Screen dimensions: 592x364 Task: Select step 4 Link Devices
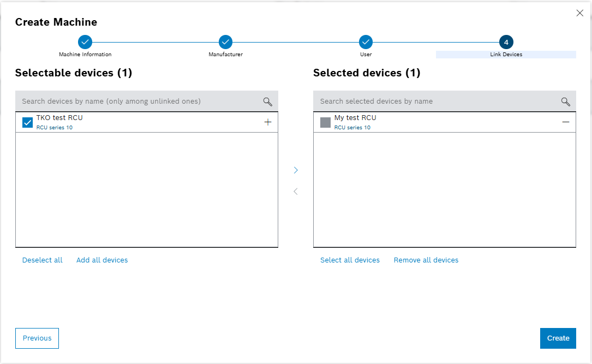[506, 42]
